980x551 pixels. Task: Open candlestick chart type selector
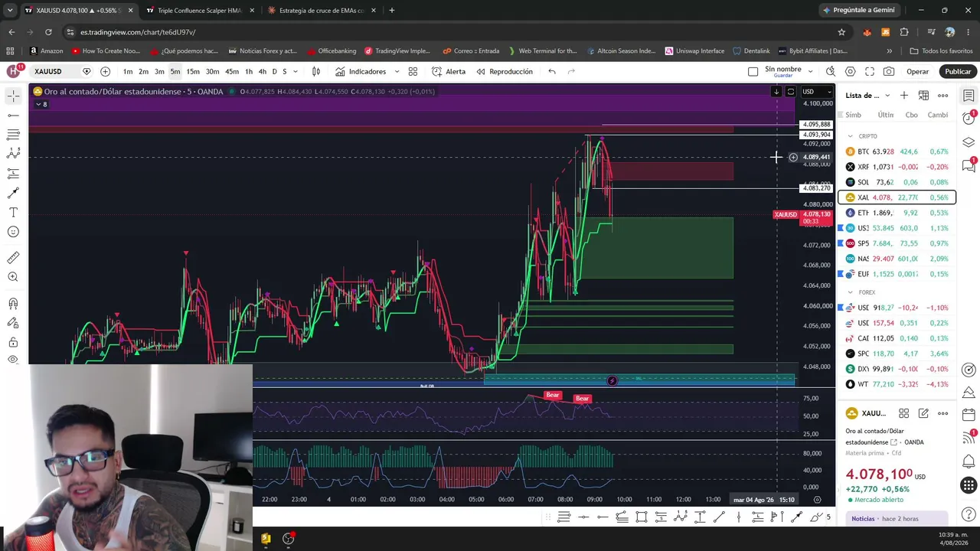point(315,71)
